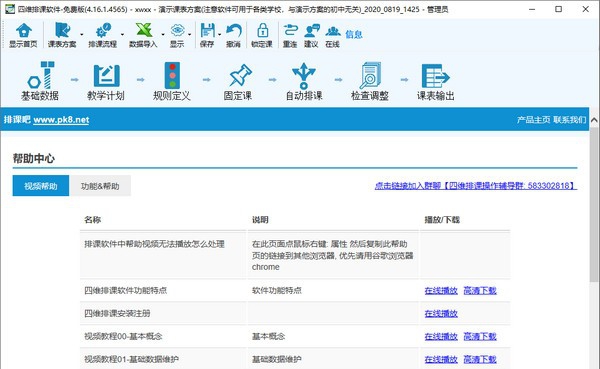Click the 播放/下载 column header
This screenshot has height=369, width=600.
point(442,220)
